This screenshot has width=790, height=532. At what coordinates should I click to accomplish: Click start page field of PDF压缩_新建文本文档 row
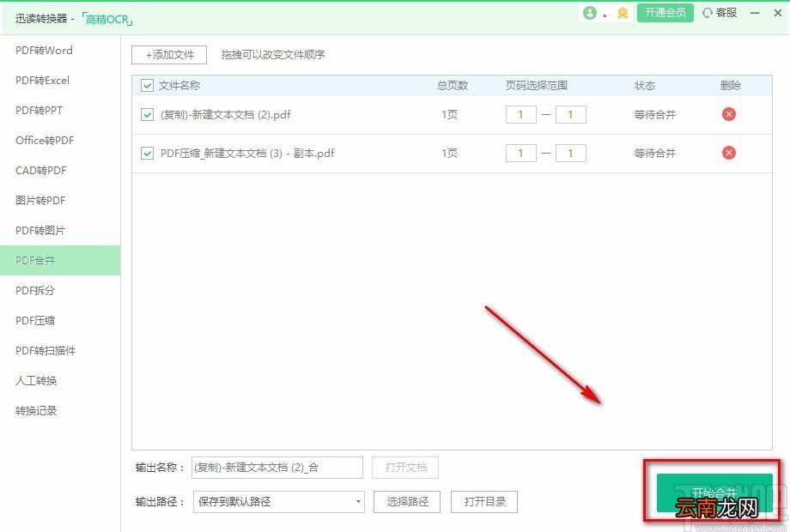pos(521,153)
